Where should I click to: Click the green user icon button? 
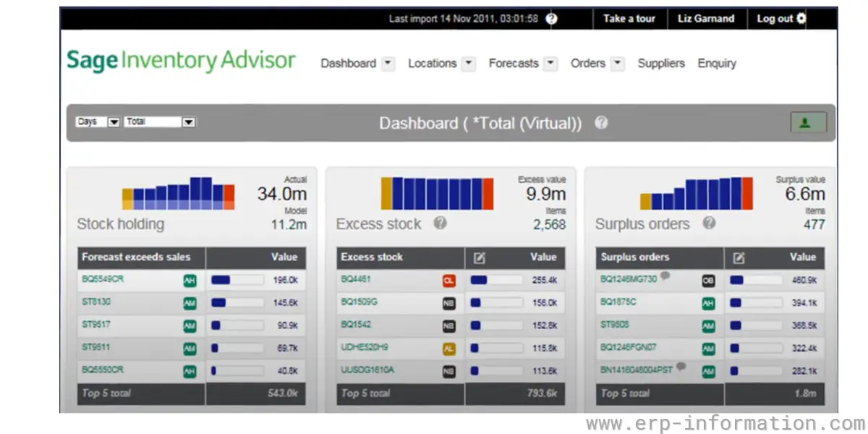(x=808, y=123)
